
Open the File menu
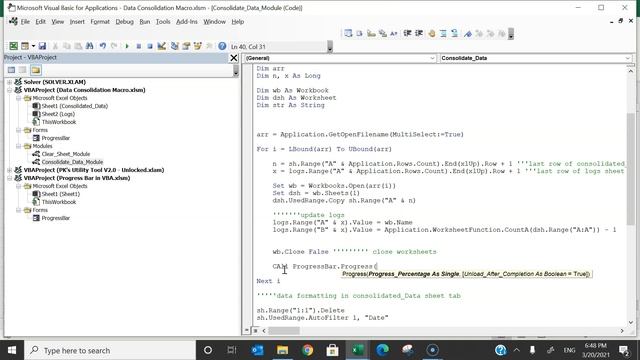point(25,22)
